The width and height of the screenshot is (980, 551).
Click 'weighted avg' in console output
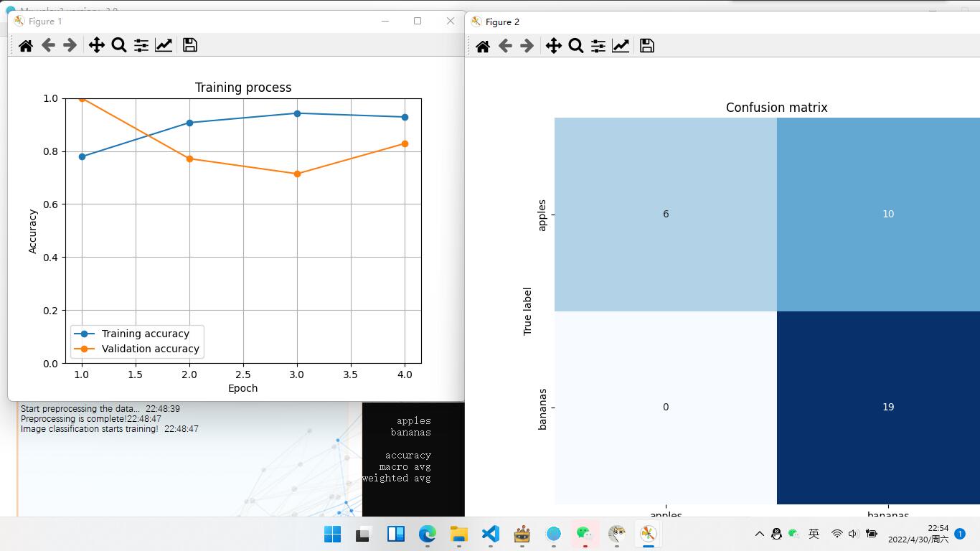tap(397, 478)
